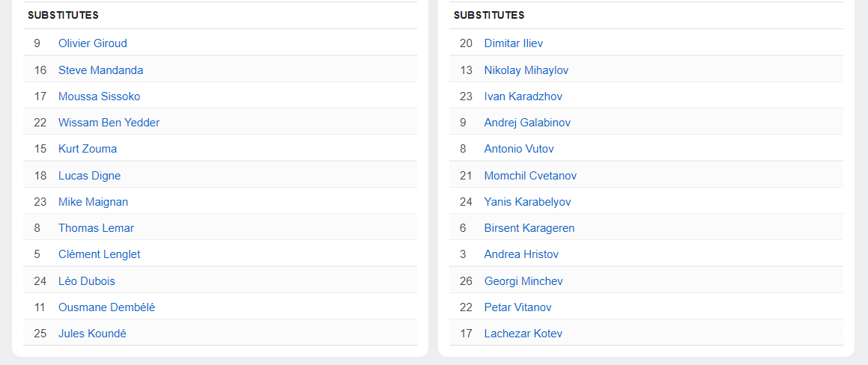This screenshot has height=365, width=868.
Task: View Ivan Karadzhov's profile
Action: click(x=523, y=96)
